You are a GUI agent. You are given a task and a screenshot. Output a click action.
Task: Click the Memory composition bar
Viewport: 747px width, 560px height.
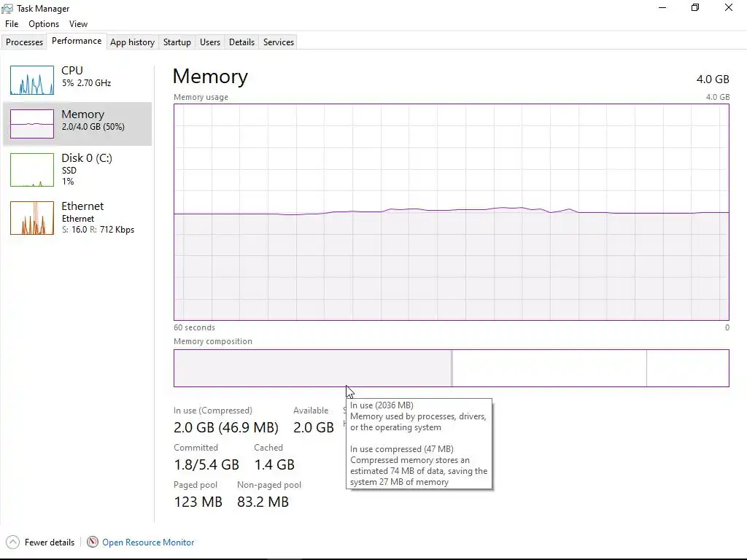(x=451, y=368)
